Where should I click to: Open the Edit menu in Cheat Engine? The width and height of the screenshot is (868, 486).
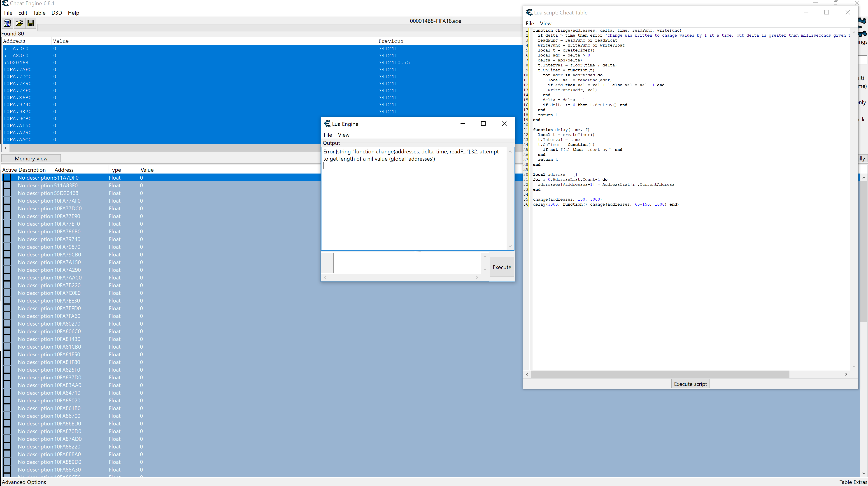(x=22, y=13)
